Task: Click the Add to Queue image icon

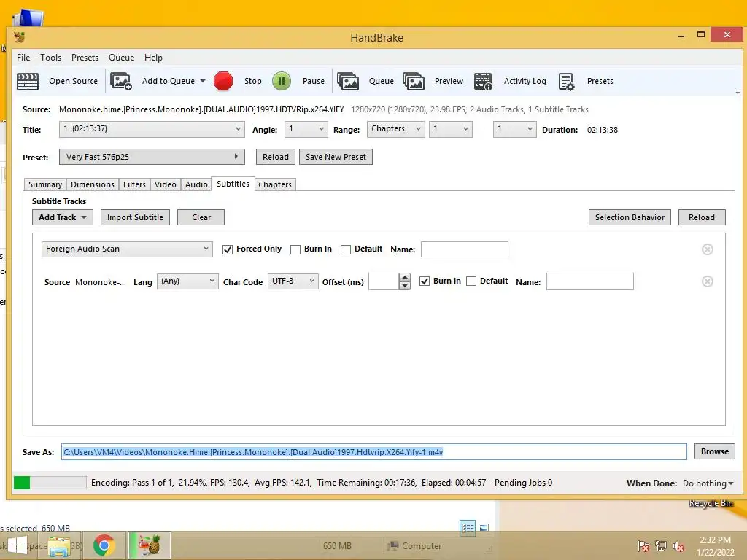Action: coord(121,81)
